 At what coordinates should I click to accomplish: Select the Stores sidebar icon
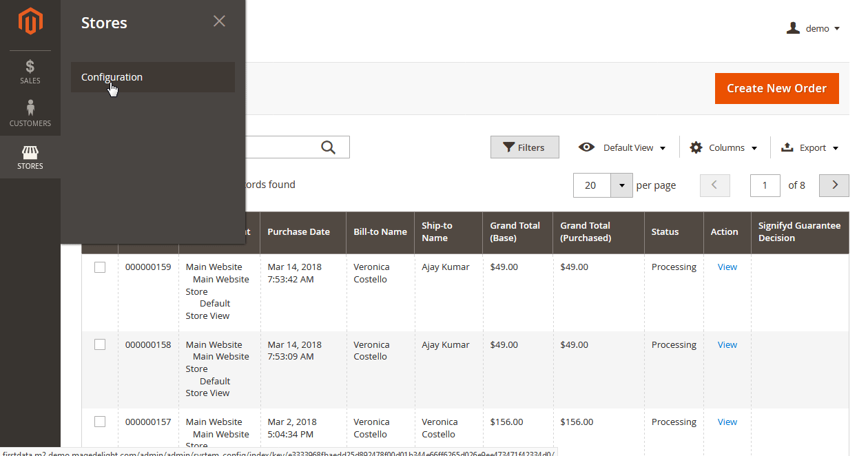pyautogui.click(x=30, y=157)
